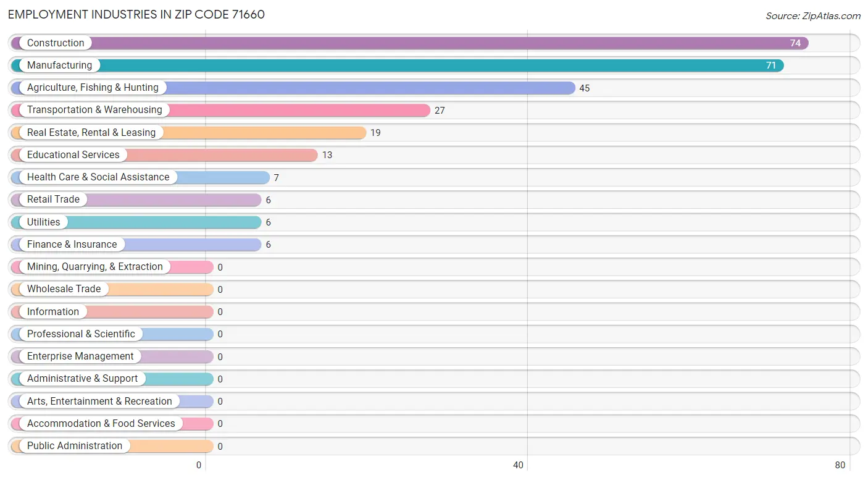Screen dimensions: 868x480
Task: Click the Real Estate, Rental & Leasing label
Action: point(91,133)
